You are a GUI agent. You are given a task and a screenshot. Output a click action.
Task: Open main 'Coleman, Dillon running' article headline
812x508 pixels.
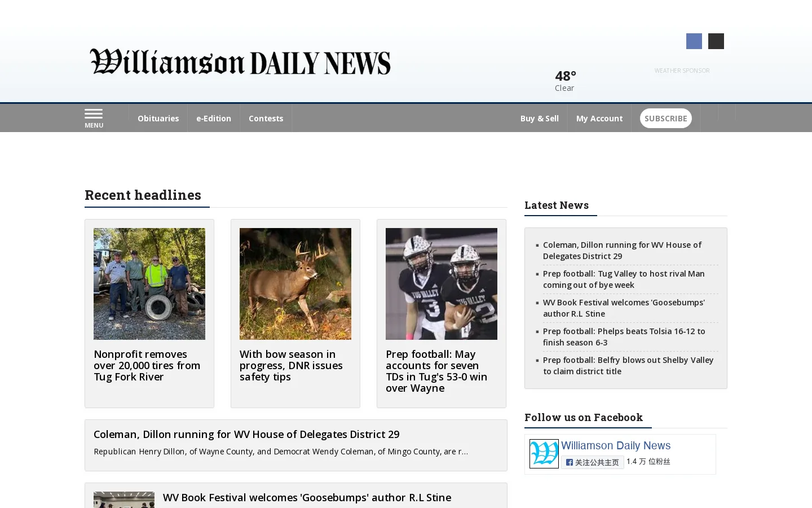coord(246,434)
